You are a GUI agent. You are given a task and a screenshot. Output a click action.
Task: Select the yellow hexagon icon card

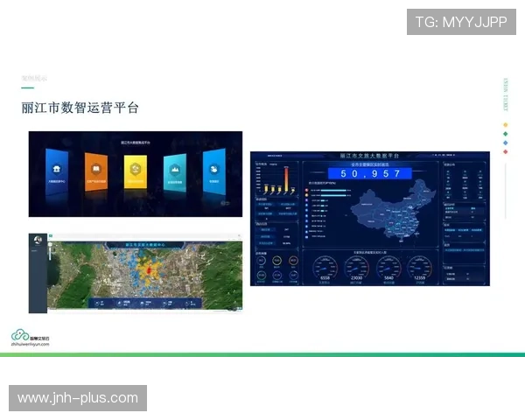(136, 171)
